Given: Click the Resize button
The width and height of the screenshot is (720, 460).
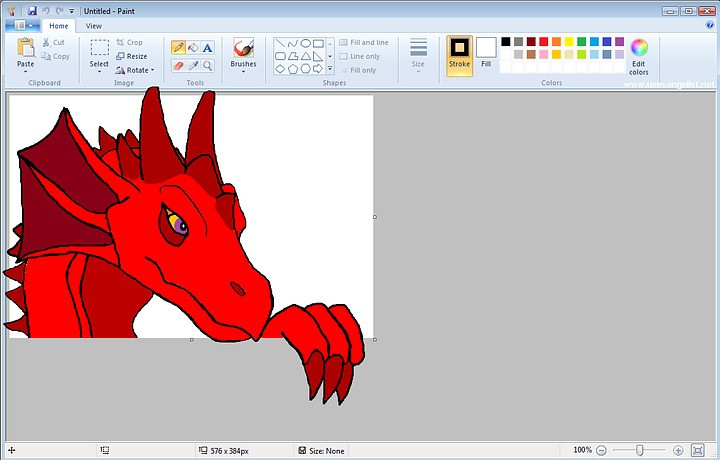Looking at the screenshot, I should 132,56.
